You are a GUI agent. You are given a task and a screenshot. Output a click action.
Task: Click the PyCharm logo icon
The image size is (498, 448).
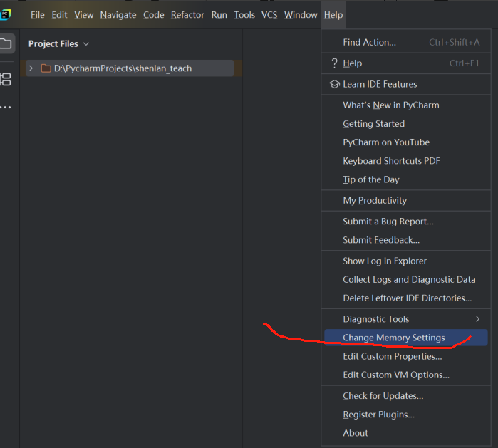coord(5,15)
